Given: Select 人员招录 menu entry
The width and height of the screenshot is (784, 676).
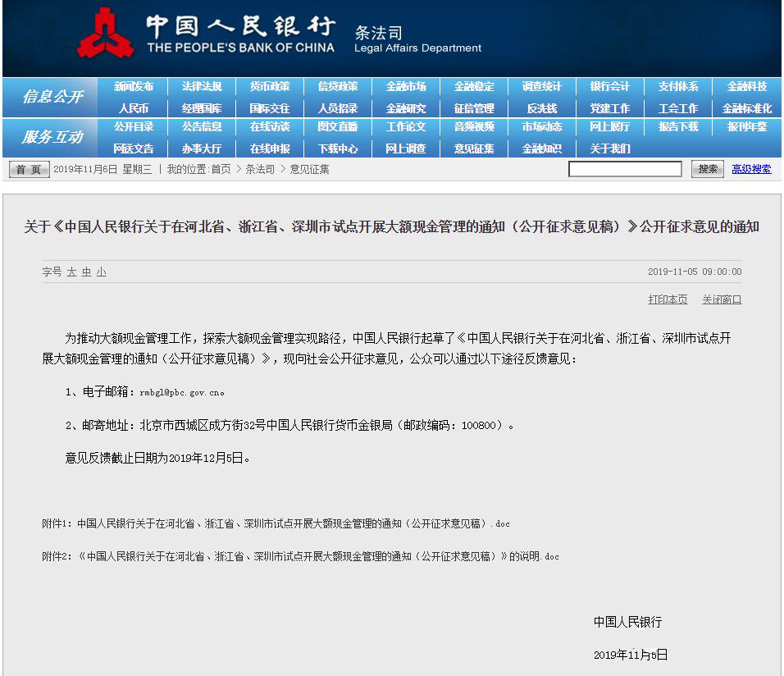Looking at the screenshot, I should tap(338, 108).
